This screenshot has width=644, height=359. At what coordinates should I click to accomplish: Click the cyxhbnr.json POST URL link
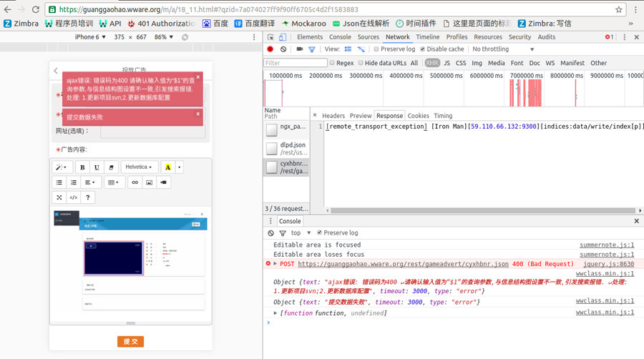click(403, 264)
